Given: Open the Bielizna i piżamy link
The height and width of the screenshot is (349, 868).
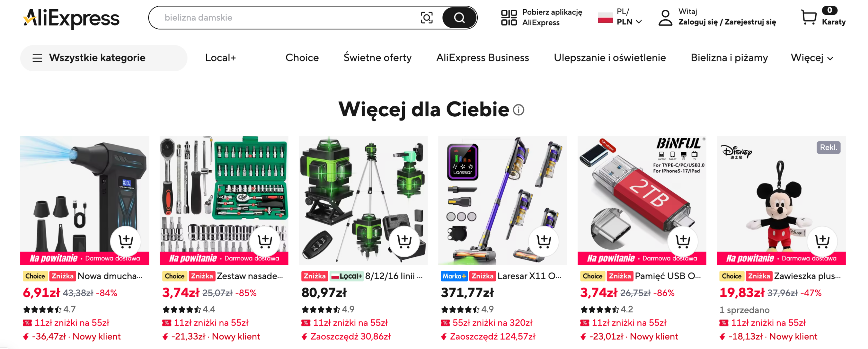Looking at the screenshot, I should 729,58.
